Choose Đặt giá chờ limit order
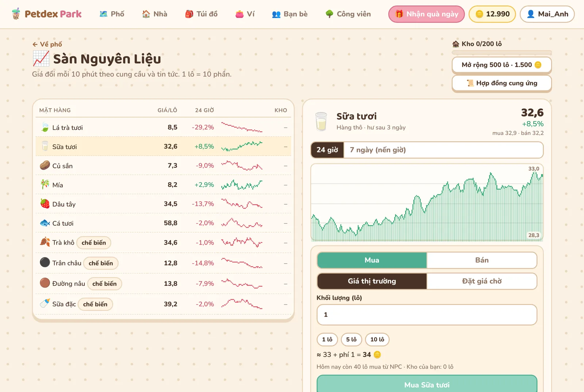 tap(482, 281)
